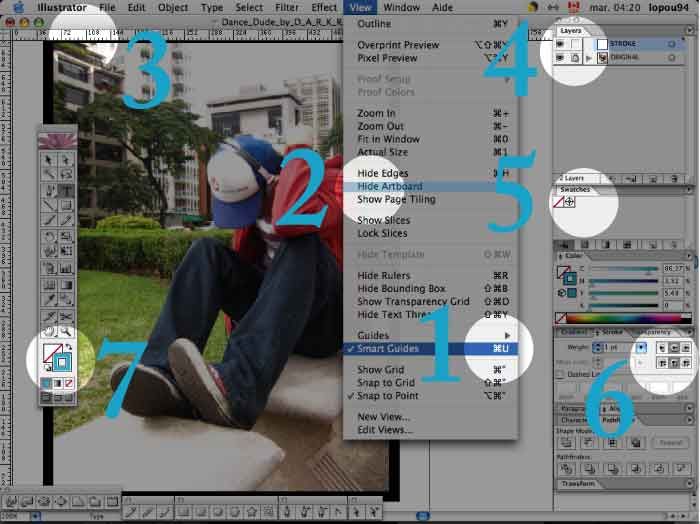Click checked Smart Guides menu item
This screenshot has width=700, height=524.
430,348
